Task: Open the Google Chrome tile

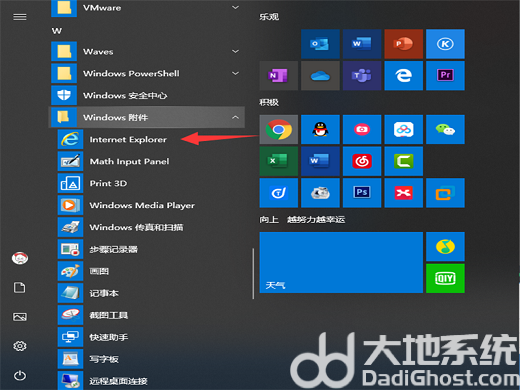Action: pos(278,129)
